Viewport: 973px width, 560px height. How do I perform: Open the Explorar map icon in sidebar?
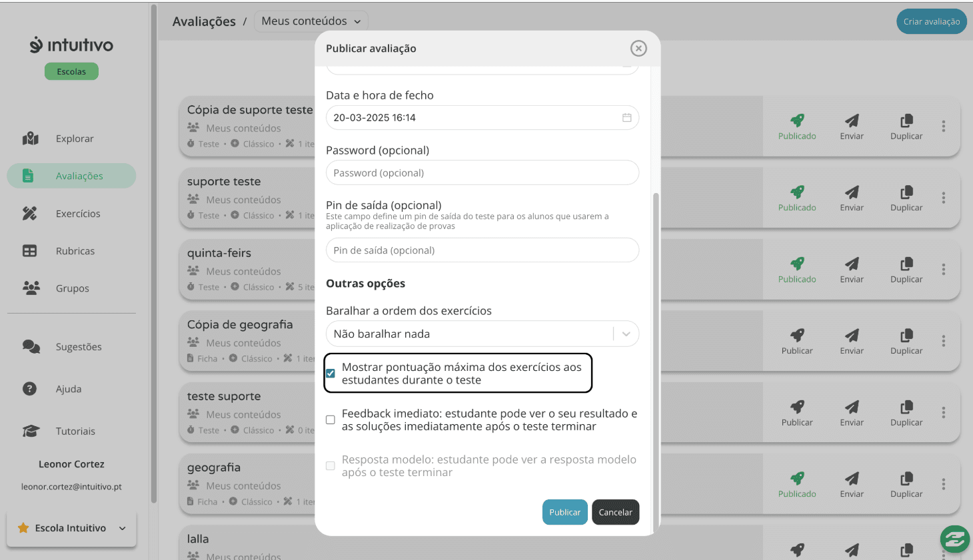click(x=31, y=139)
